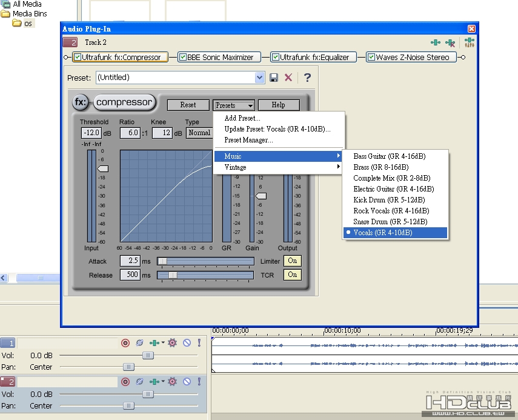518x420 pixels.
Task: Solo track 2 with exclamation icon
Action: point(199,381)
